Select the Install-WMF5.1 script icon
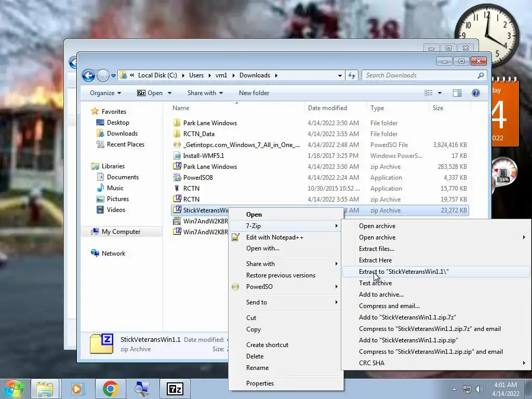Image resolution: width=532 pixels, height=399 pixels. coord(177,156)
